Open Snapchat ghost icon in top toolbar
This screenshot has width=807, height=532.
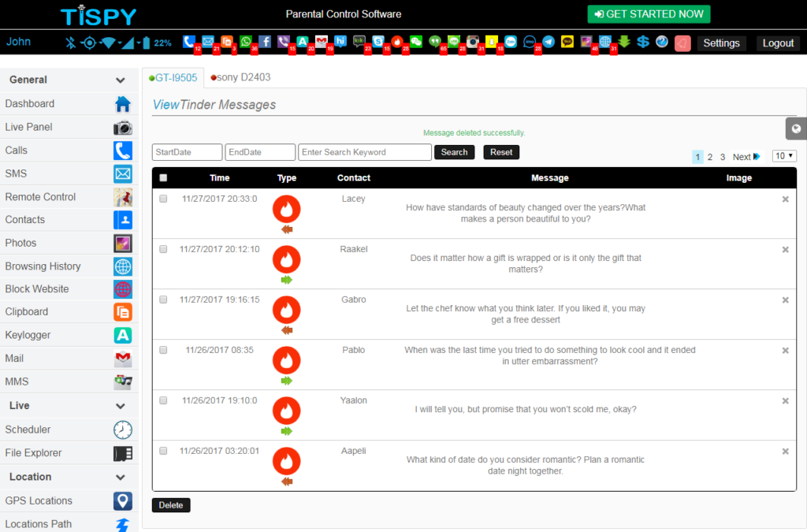[492, 42]
